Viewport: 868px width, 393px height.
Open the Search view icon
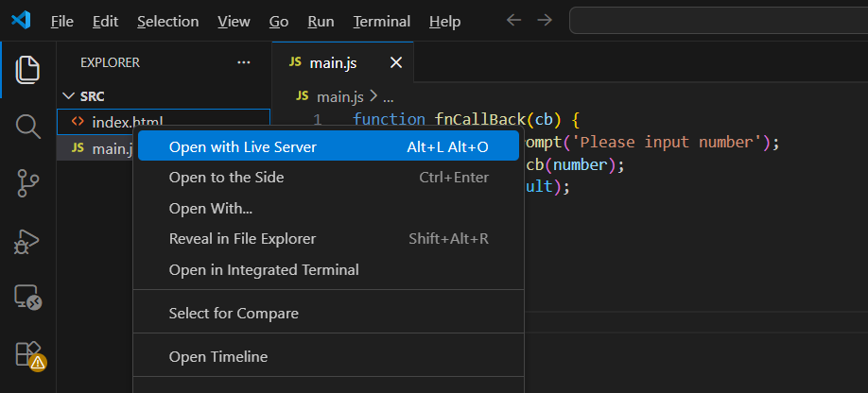pos(27,127)
